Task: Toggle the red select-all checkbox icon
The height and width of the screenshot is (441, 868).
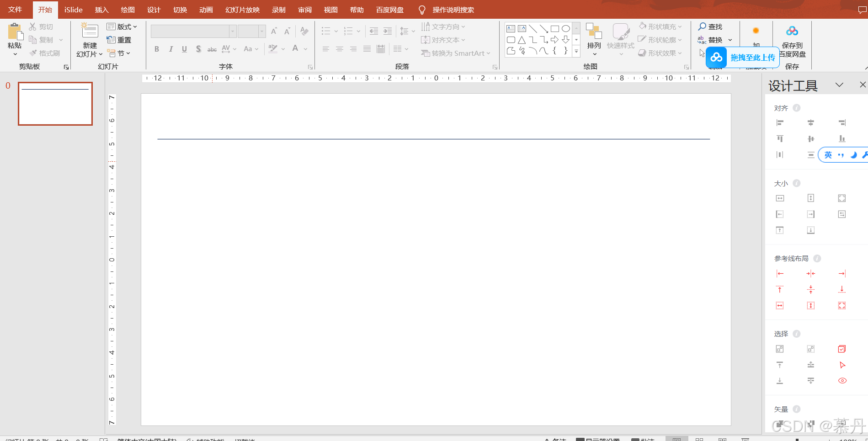Action: 842,349
